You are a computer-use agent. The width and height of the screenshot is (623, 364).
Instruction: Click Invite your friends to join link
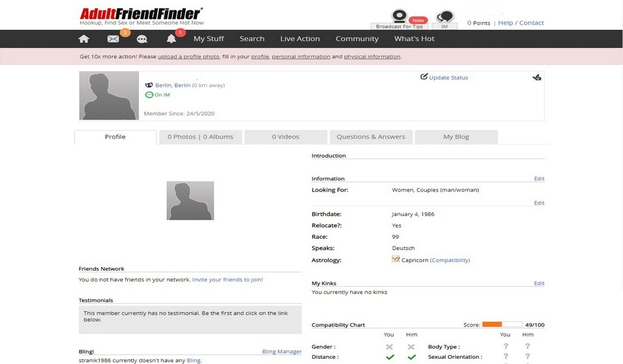(x=227, y=280)
